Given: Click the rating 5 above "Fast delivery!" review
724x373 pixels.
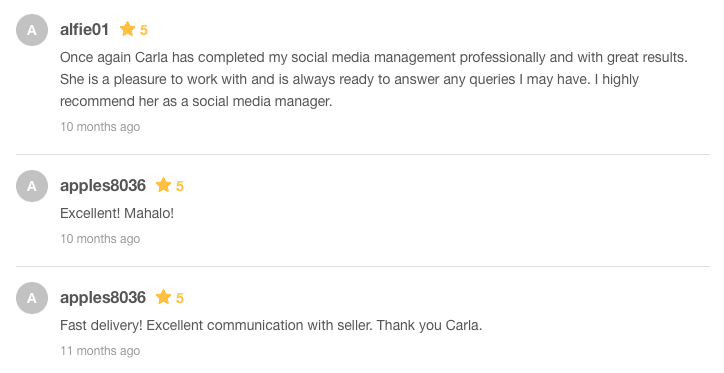Looking at the screenshot, I should coord(180,298).
